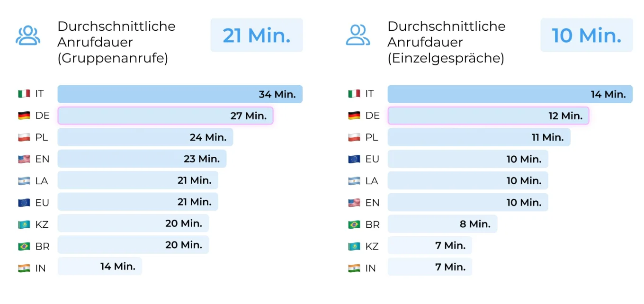The height and width of the screenshot is (304, 644).
Task: Click the highlighted DE 12 Min. bar
Action: 488,116
